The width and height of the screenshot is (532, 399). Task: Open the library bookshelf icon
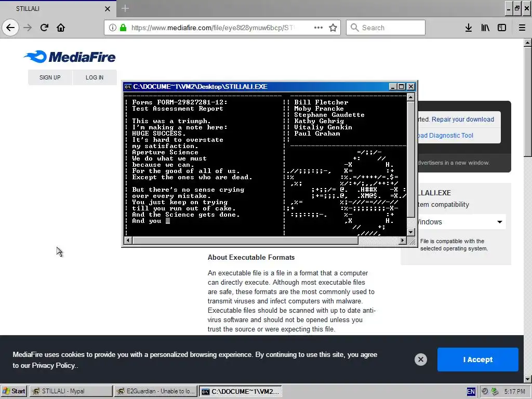[x=485, y=28]
